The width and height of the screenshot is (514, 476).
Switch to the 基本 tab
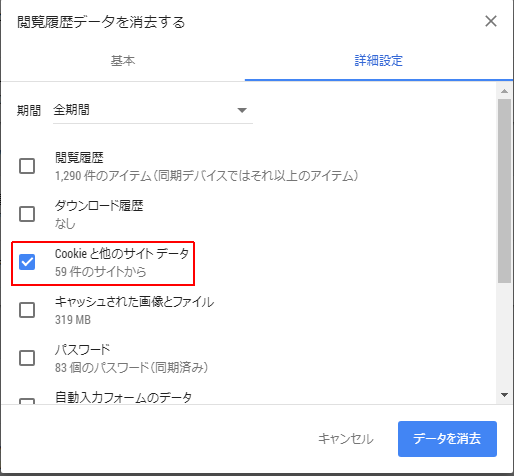pyautogui.click(x=123, y=61)
